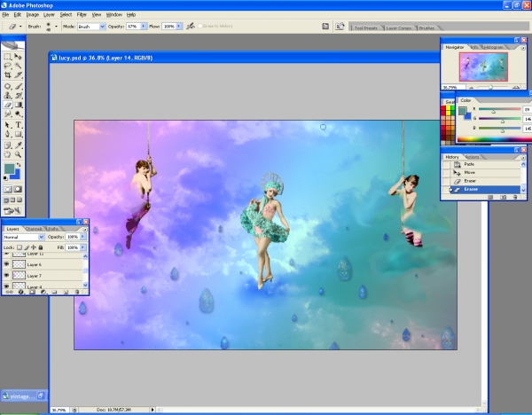Select the Gradient tool

(19, 105)
